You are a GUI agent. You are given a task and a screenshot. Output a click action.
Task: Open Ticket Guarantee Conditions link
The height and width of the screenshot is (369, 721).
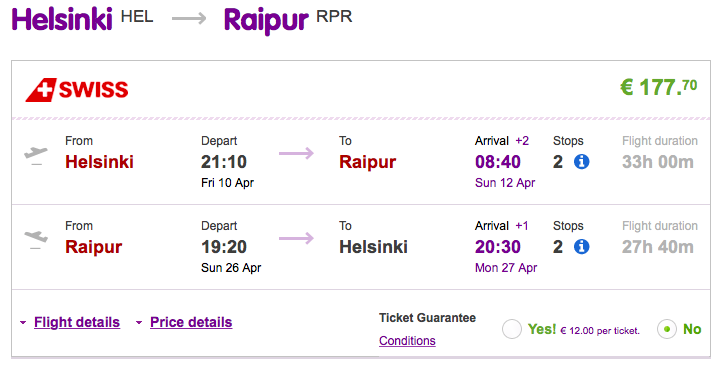click(x=407, y=341)
